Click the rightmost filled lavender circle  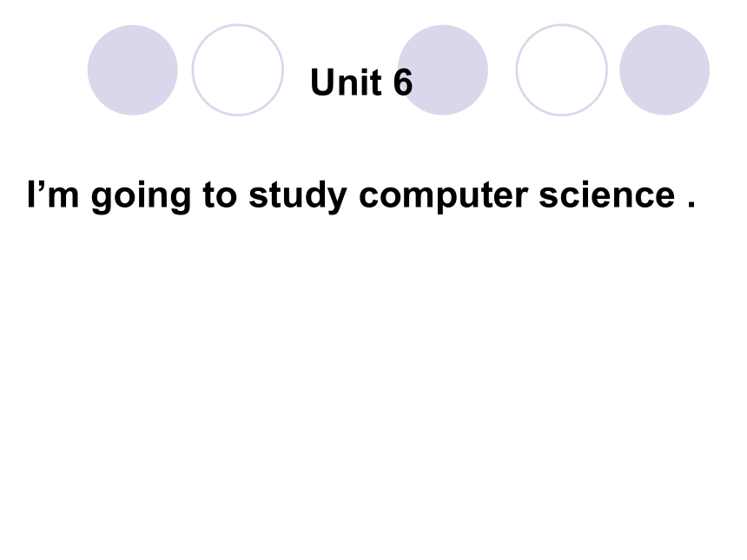(x=664, y=70)
